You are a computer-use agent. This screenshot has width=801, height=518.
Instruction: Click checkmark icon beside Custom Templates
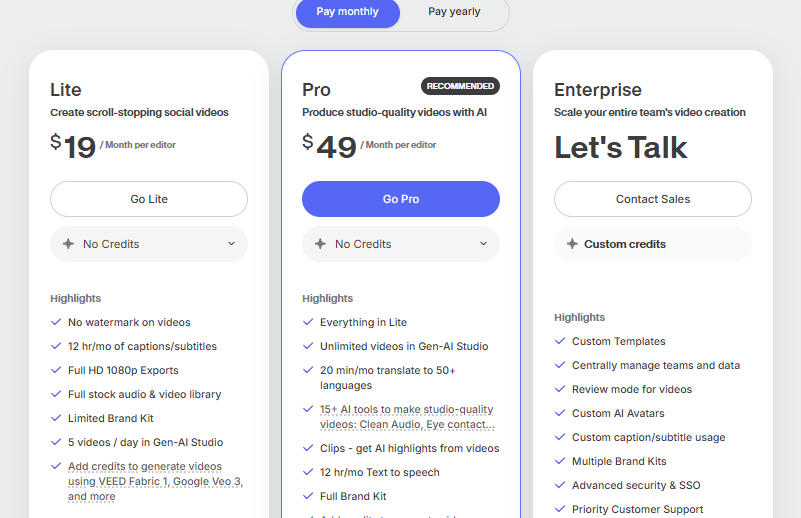560,341
